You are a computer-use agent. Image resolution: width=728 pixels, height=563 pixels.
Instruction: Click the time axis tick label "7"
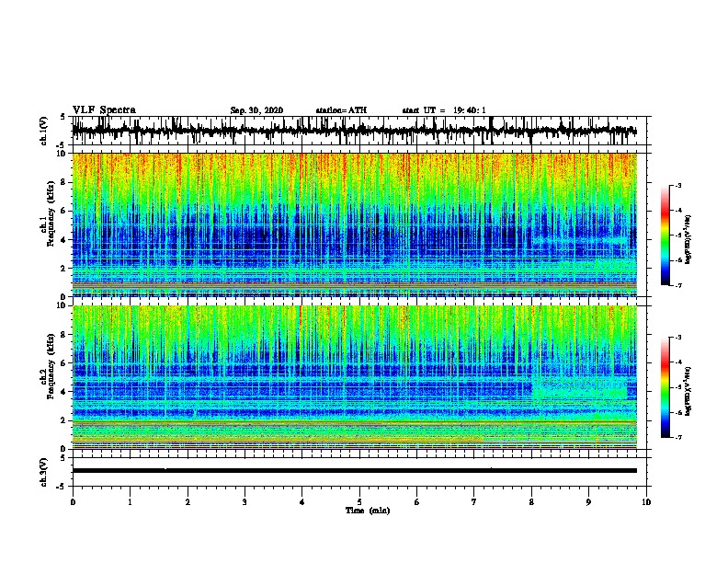(x=474, y=502)
